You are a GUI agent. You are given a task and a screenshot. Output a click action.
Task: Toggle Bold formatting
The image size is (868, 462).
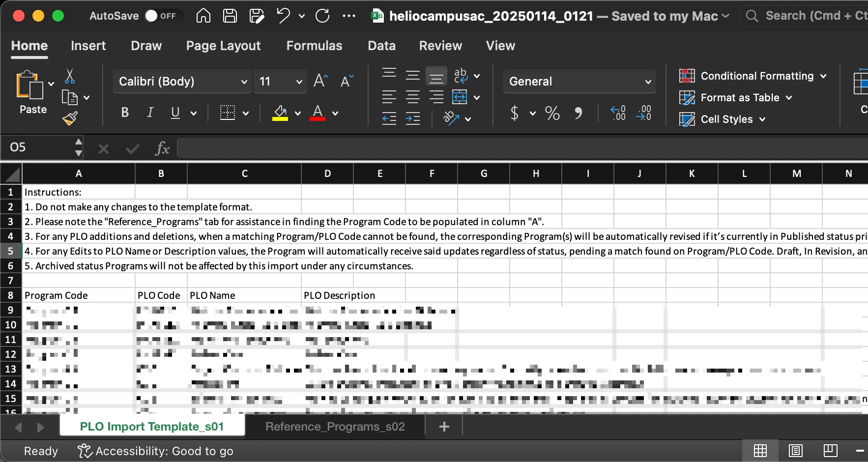tap(125, 113)
